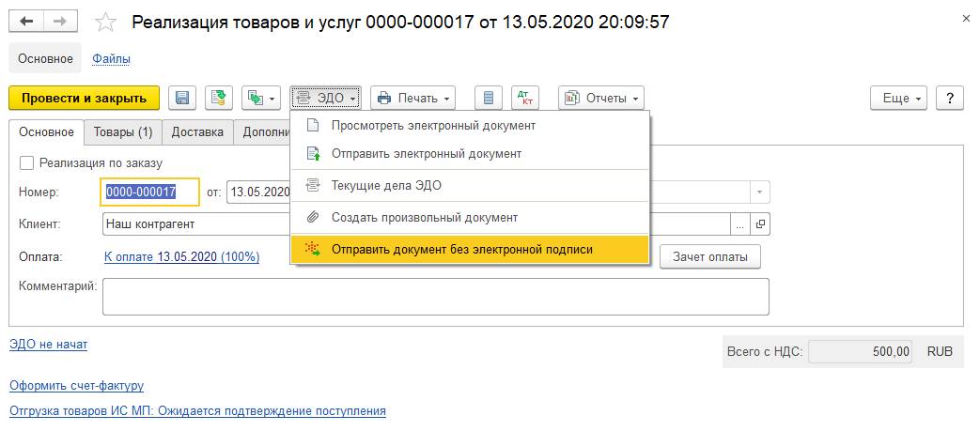The width and height of the screenshot is (980, 431).
Task: Click the save document floppy icon
Action: tap(183, 98)
